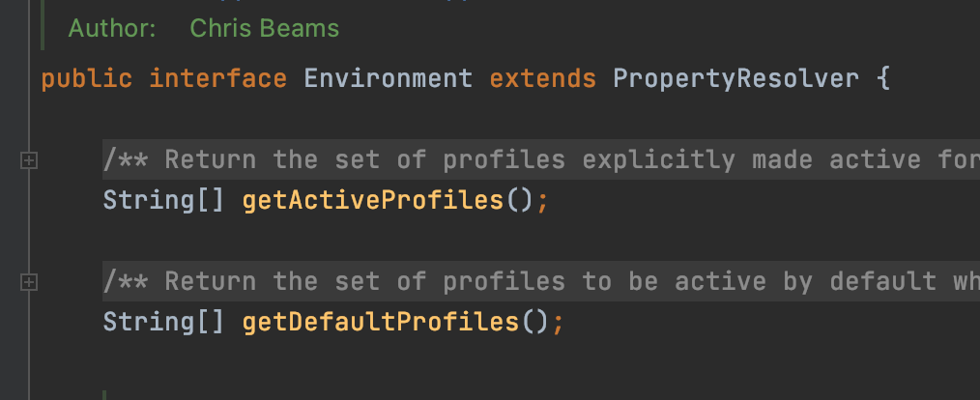Click String[] return type of getDefaultProfiles
Screen dimensions: 980x400
coord(163,323)
